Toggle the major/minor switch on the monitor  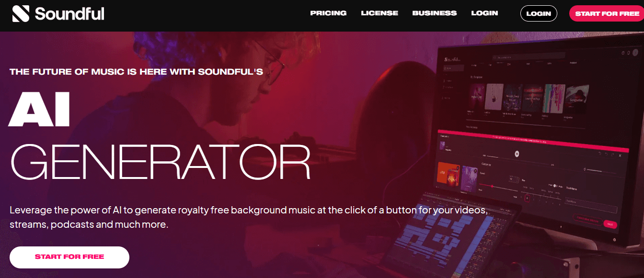click(x=555, y=185)
